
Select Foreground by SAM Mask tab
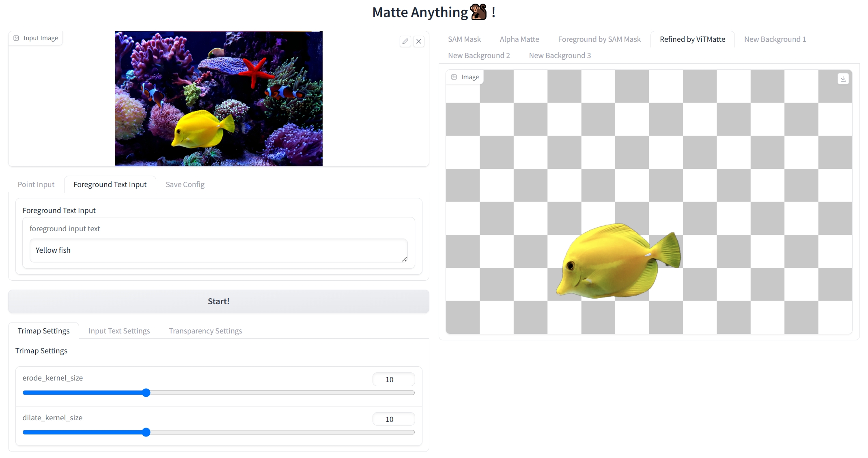click(x=599, y=39)
